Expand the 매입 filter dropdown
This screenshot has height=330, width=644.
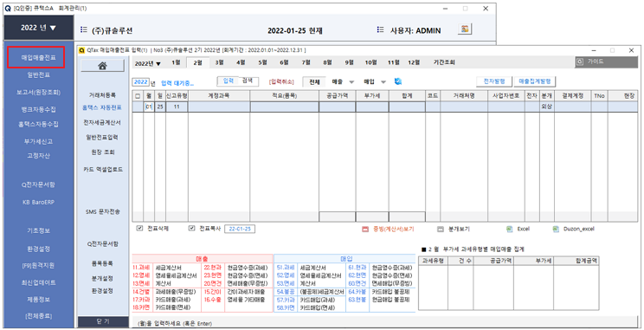point(383,82)
